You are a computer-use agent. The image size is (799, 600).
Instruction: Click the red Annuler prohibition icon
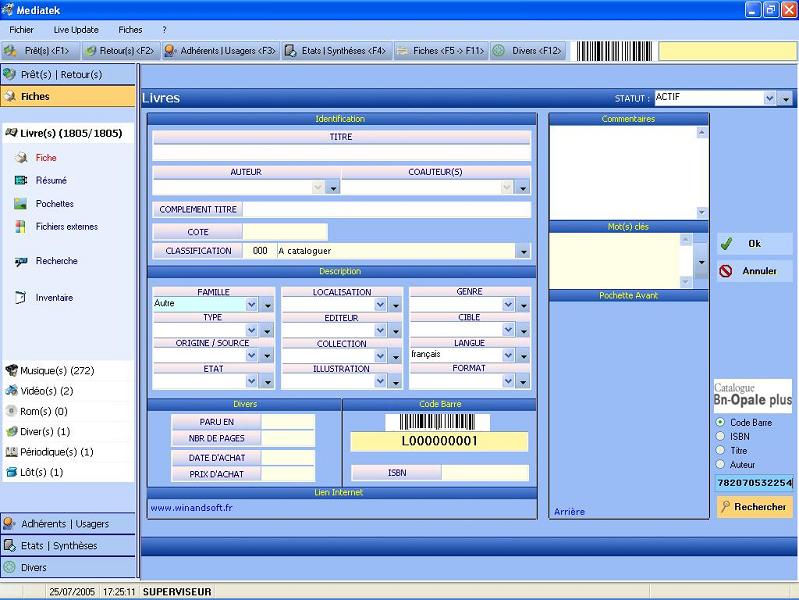(726, 271)
